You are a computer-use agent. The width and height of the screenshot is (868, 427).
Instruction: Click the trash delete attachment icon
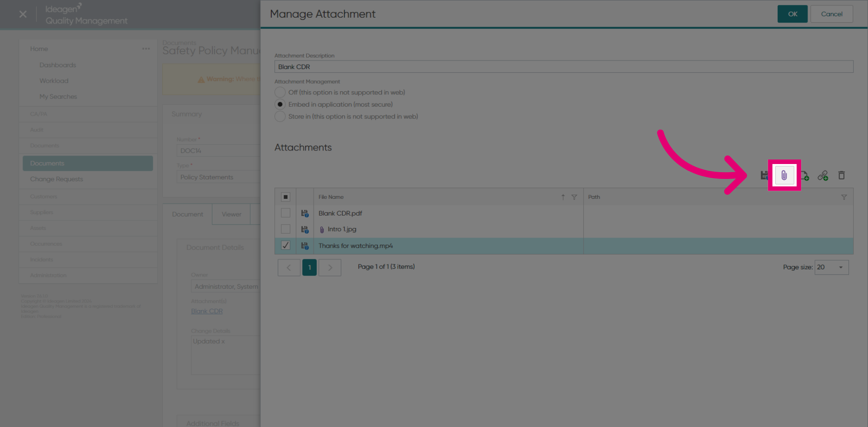[x=841, y=175]
